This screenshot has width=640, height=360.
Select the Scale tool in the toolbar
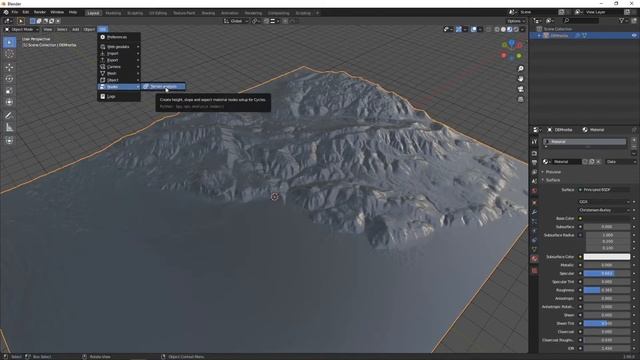[x=9, y=91]
